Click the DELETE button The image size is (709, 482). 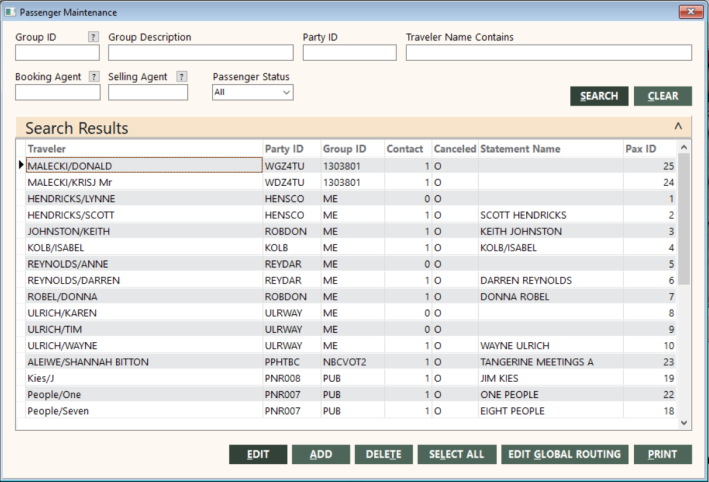383,454
